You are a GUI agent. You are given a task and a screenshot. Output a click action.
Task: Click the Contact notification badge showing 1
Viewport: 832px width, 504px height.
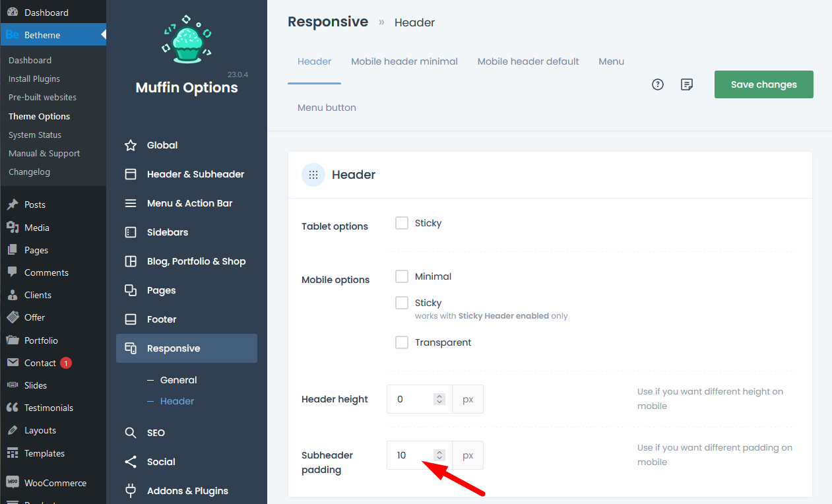point(66,363)
